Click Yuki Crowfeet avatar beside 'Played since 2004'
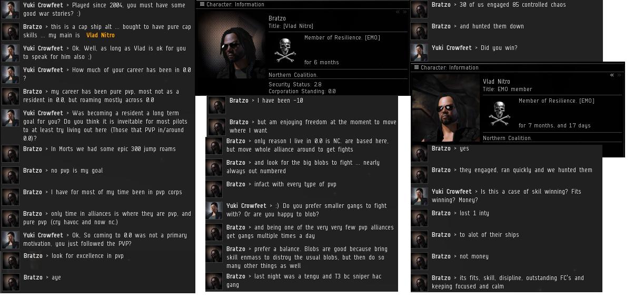Image resolution: width=644 pixels, height=298 pixels. (x=11, y=10)
